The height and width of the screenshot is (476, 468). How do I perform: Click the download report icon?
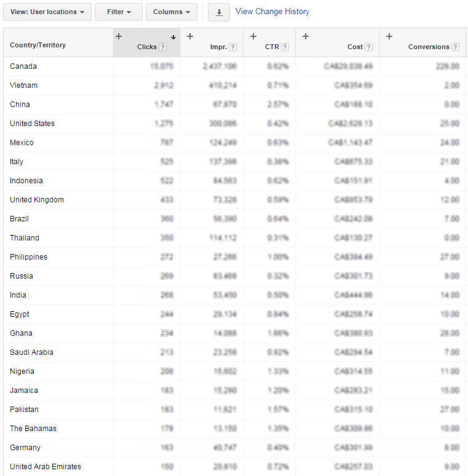pos(219,12)
